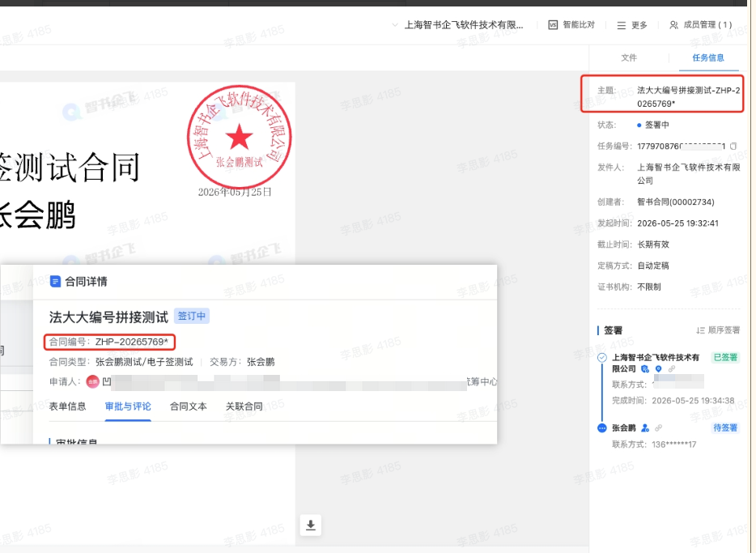Click the sender value 上海智书企飞软件技术有限公司

(689, 173)
